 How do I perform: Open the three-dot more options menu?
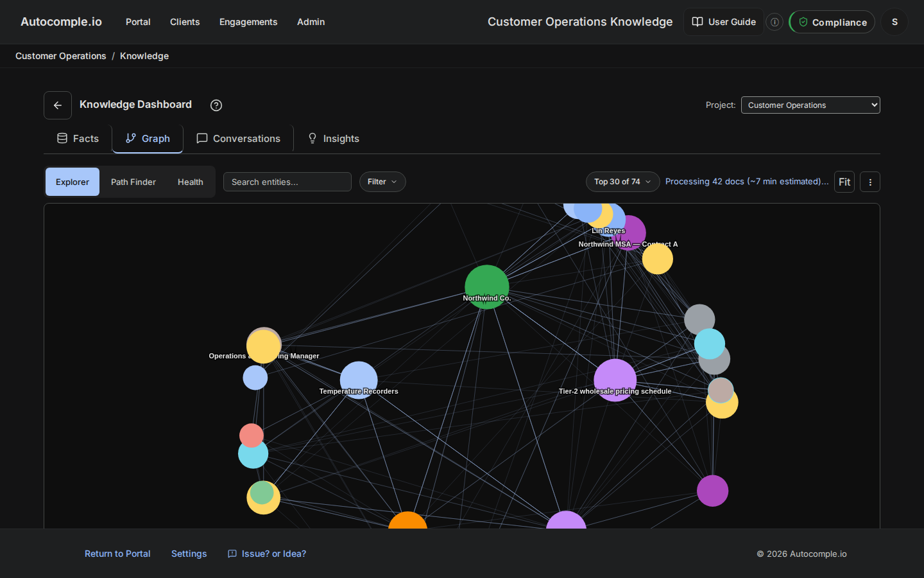point(870,182)
